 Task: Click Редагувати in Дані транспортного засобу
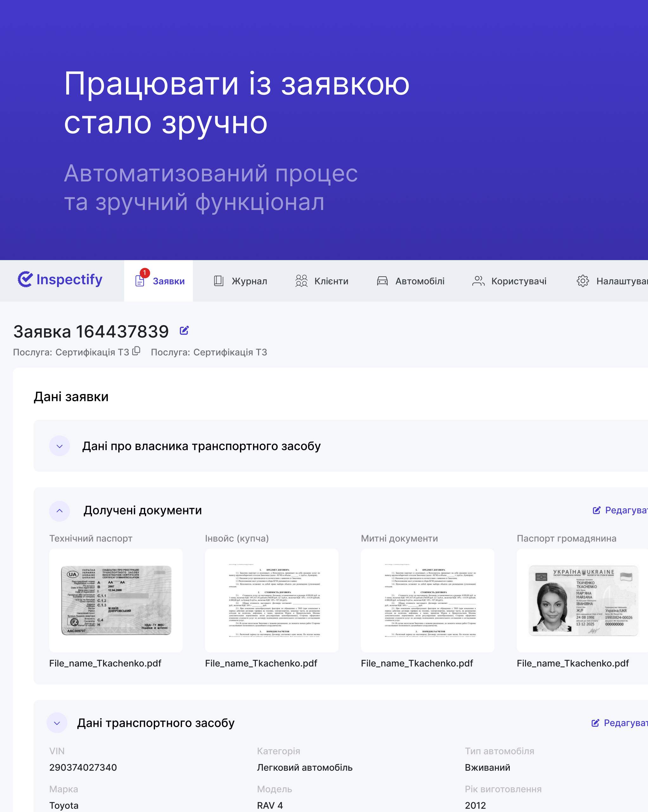tap(622, 723)
